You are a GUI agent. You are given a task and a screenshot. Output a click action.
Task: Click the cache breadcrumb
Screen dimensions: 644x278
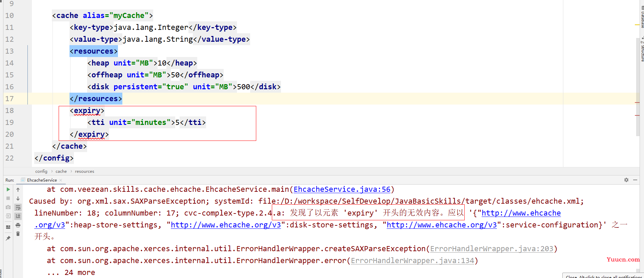pyautogui.click(x=61, y=171)
